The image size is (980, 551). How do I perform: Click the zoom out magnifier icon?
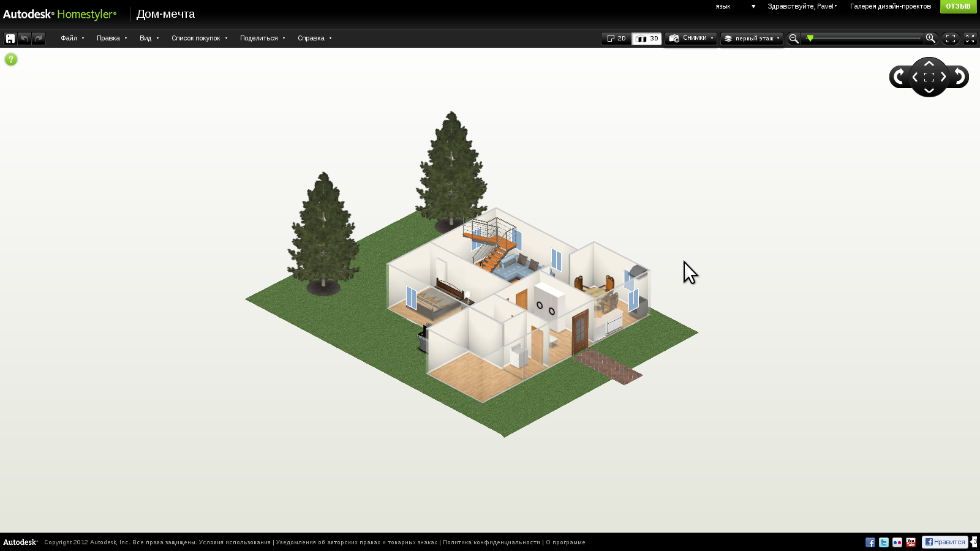point(794,39)
